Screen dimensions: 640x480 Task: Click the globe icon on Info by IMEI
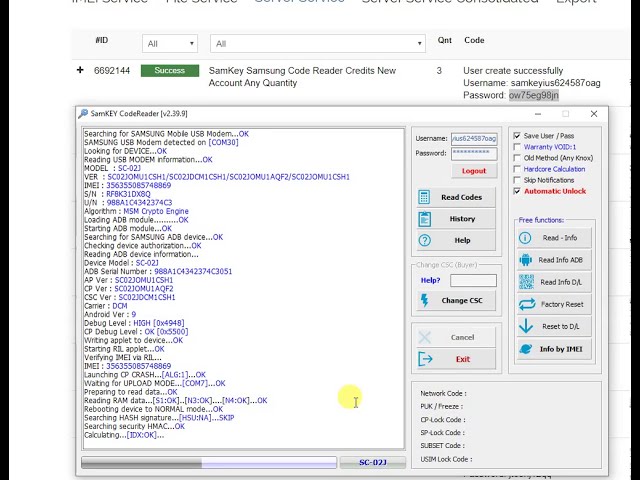coord(526,349)
